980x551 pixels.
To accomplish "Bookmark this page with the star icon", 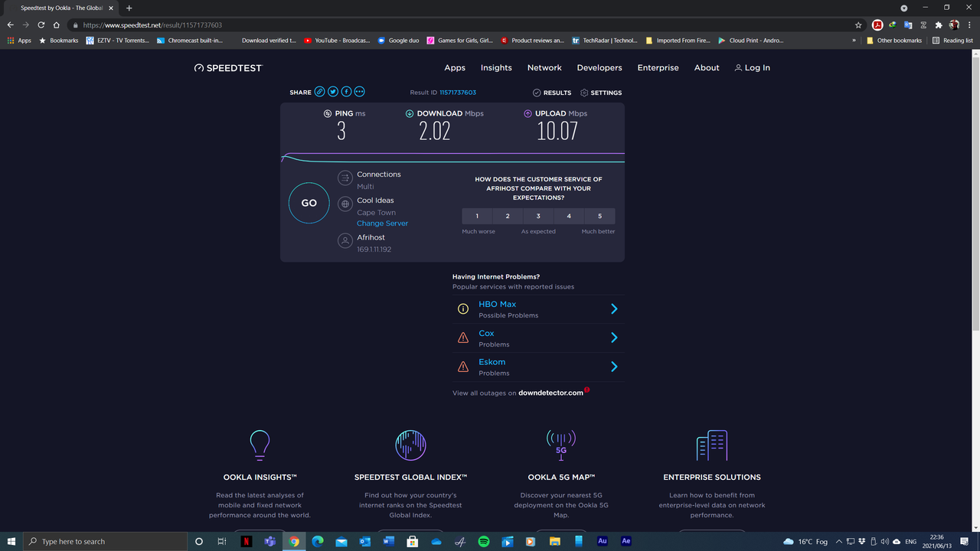I will (x=858, y=25).
